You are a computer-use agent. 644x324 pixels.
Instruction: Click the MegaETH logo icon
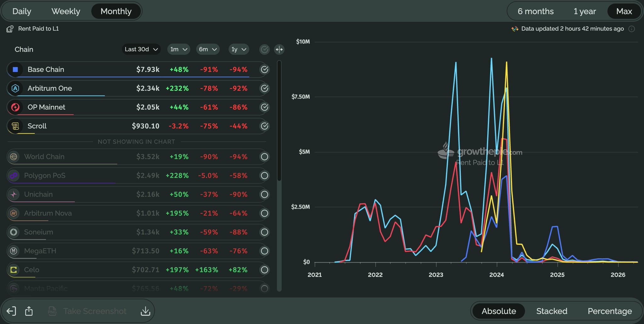14,251
